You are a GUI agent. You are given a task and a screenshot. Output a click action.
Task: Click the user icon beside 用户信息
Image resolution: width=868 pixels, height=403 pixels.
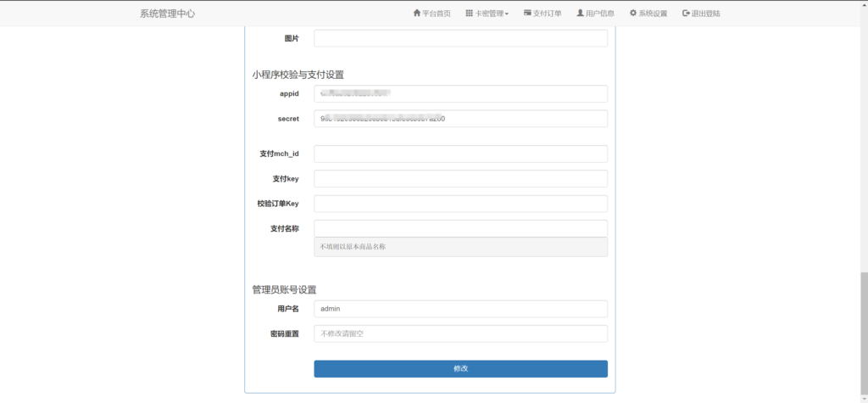[x=580, y=14]
